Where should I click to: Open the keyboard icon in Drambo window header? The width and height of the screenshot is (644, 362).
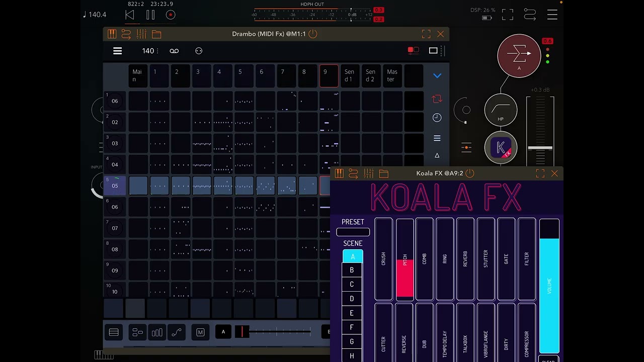112,34
